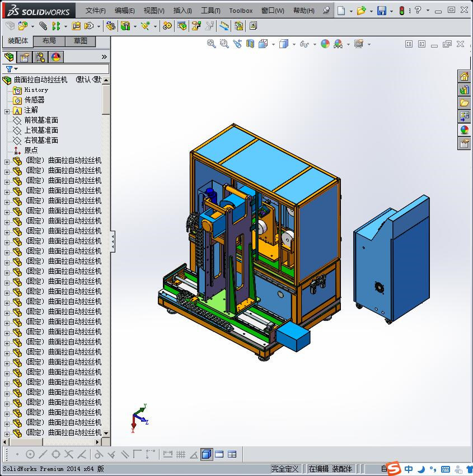This screenshot has width=473, height=476.
Task: Switch to the 布局 tab
Action: point(49,41)
